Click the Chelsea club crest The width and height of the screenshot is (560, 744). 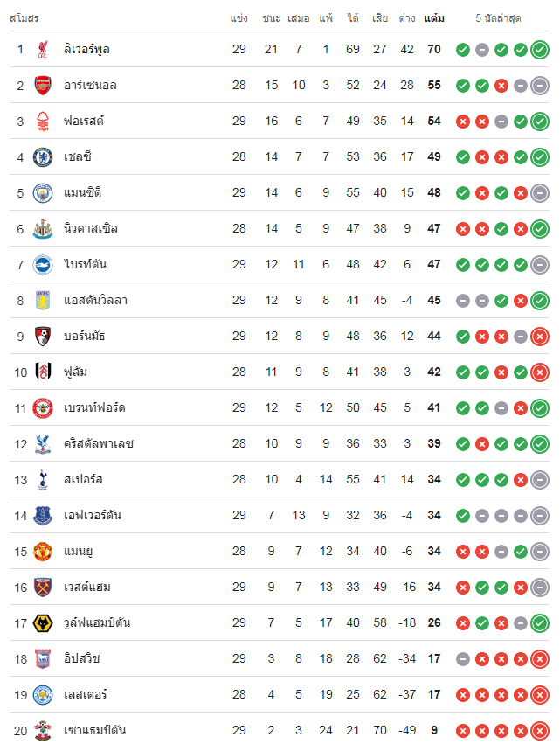click(43, 157)
